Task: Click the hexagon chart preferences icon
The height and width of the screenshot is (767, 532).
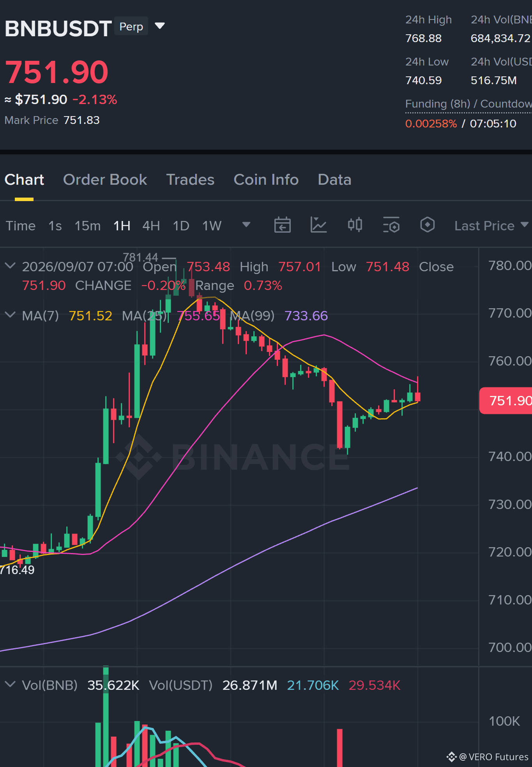Action: [x=428, y=225]
